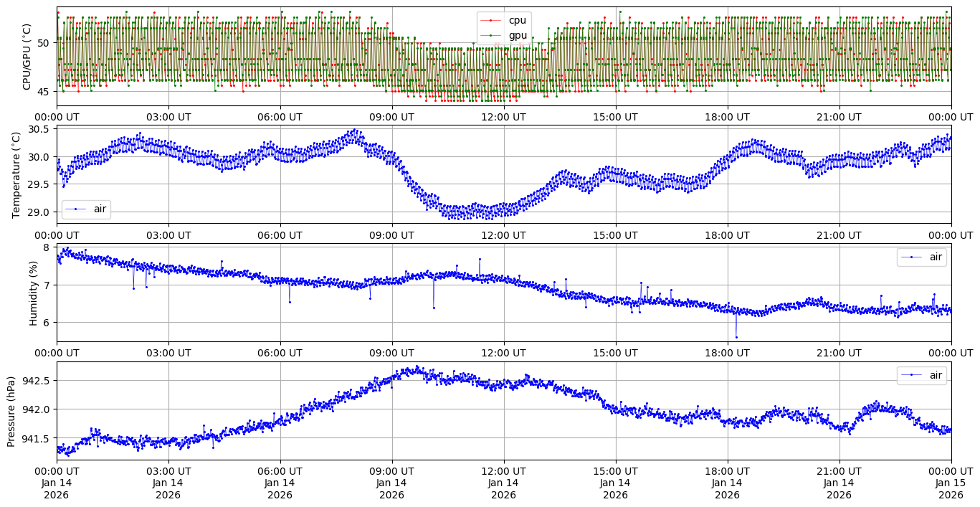The width and height of the screenshot is (980, 507).
Task: Click the cpu legend entry
Action: click(x=517, y=20)
